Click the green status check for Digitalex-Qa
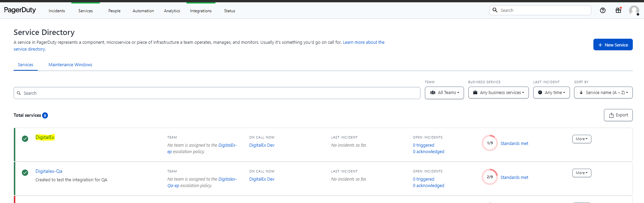Image resolution: width=644 pixels, height=203 pixels. [25, 172]
